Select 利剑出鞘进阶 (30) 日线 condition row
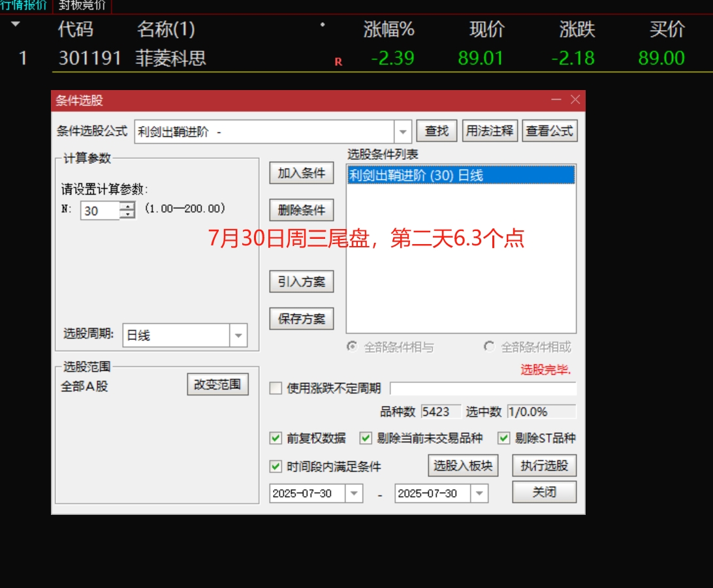The height and width of the screenshot is (588, 713). pos(461,176)
